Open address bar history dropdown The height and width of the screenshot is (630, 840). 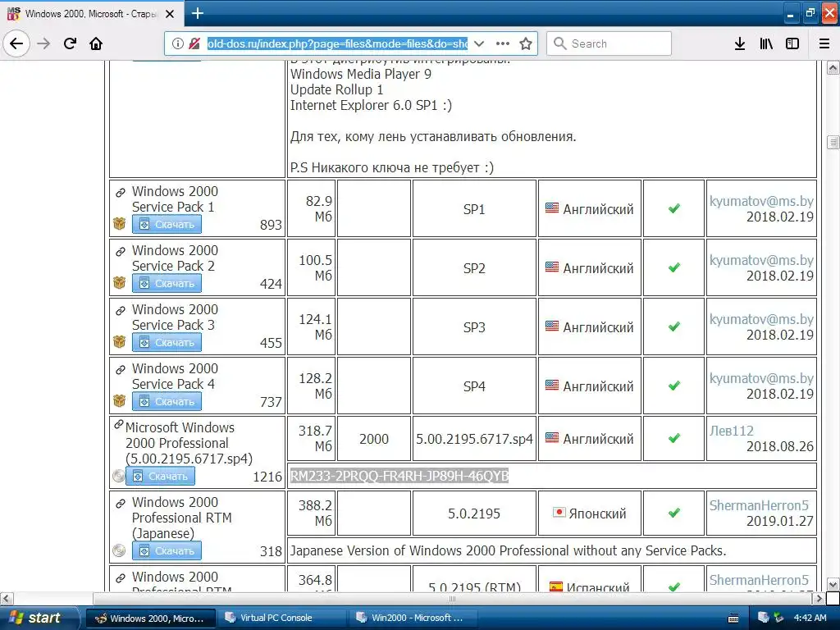coord(479,43)
